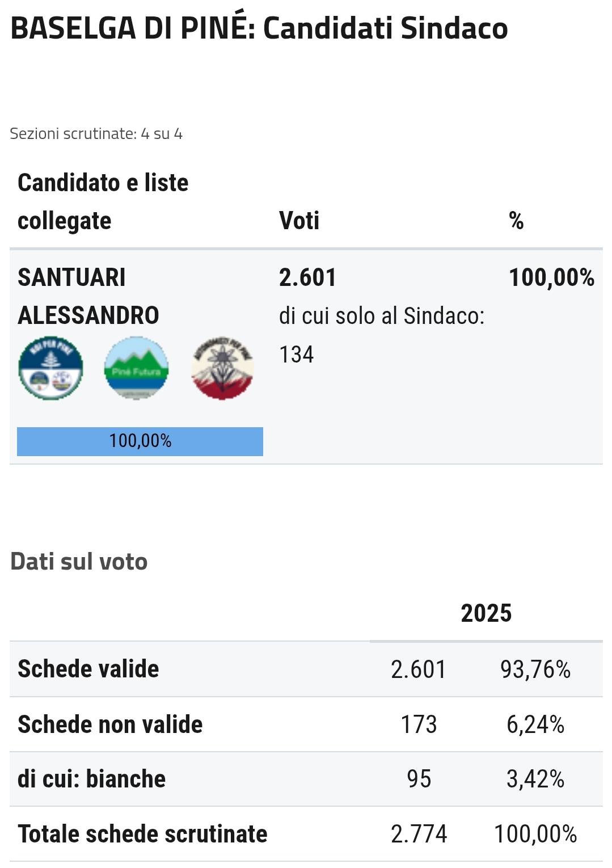
Task: Click the Voti column header
Action: [299, 221]
